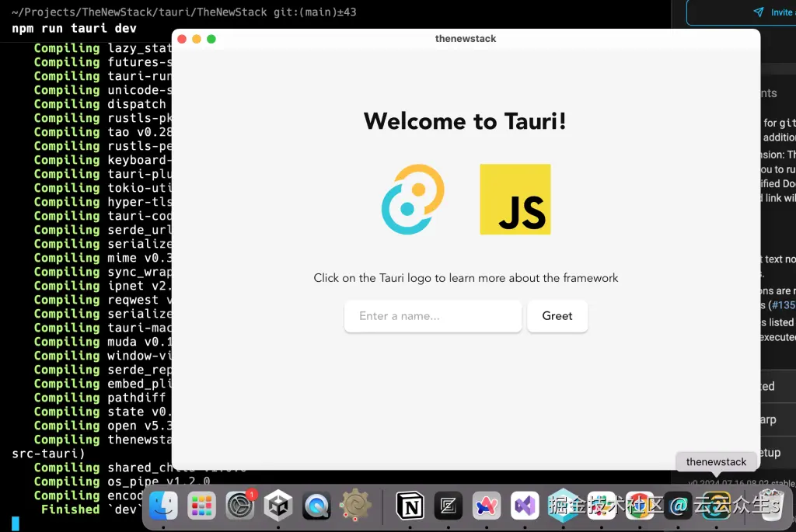
Task: Click the 'Welcome to Tauri!' heading
Action: [465, 121]
